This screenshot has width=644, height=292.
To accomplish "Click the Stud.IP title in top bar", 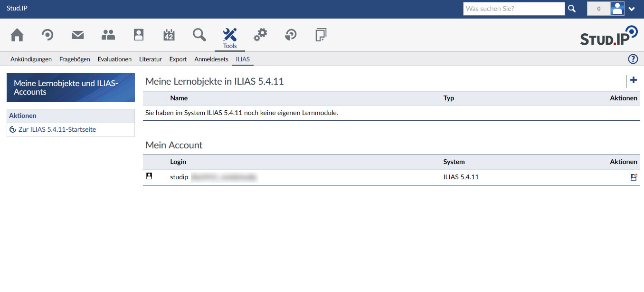I will 17,8.
